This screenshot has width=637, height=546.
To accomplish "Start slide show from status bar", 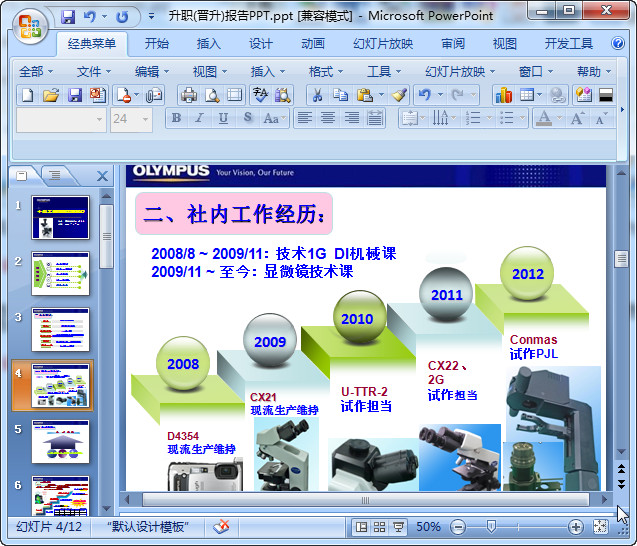I will (398, 527).
